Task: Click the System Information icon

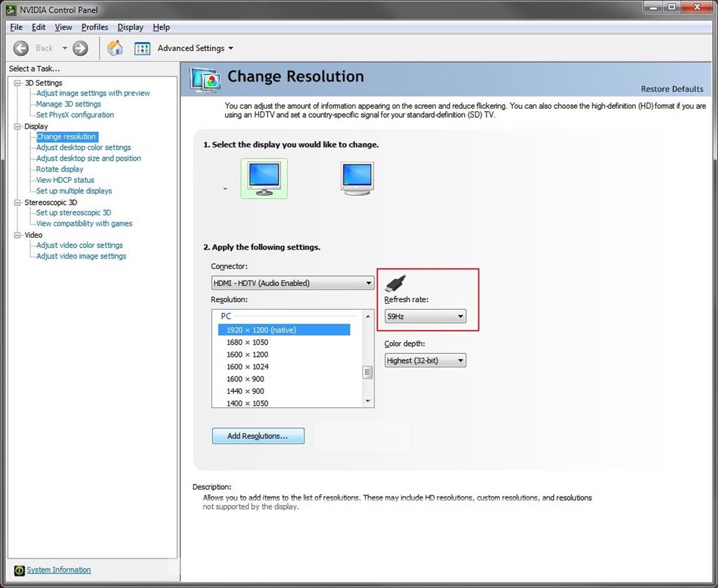Action: pyautogui.click(x=19, y=570)
